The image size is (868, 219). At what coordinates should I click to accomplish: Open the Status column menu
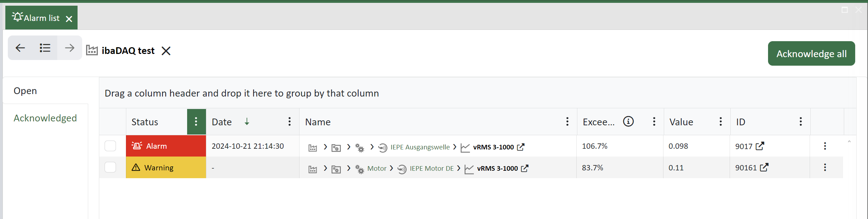(196, 122)
